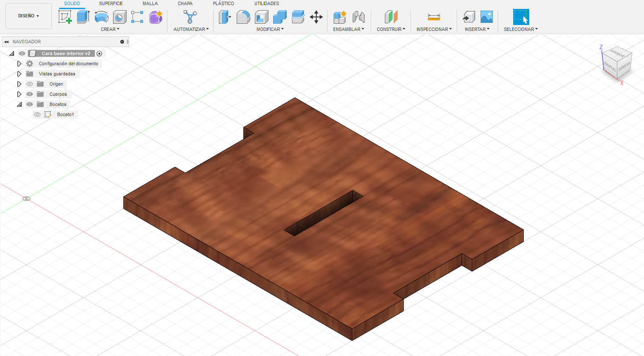Select the Cuerpos folder label

(x=58, y=94)
